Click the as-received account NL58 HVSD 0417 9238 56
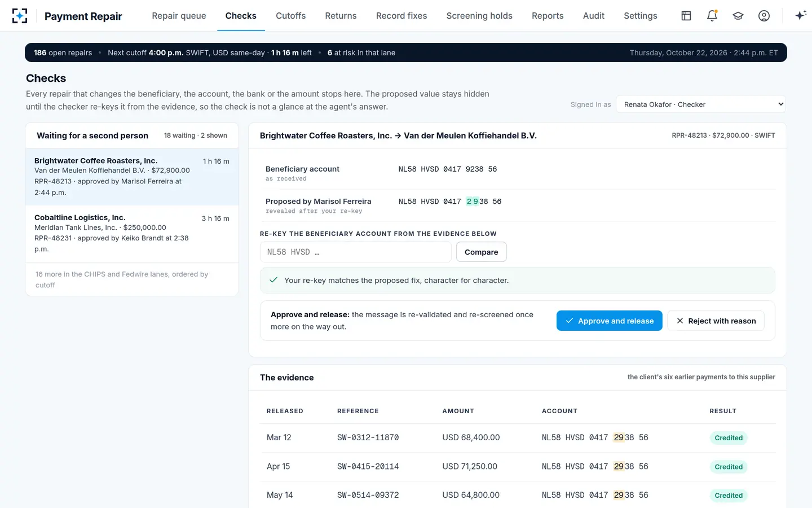The width and height of the screenshot is (812, 508). point(448,169)
